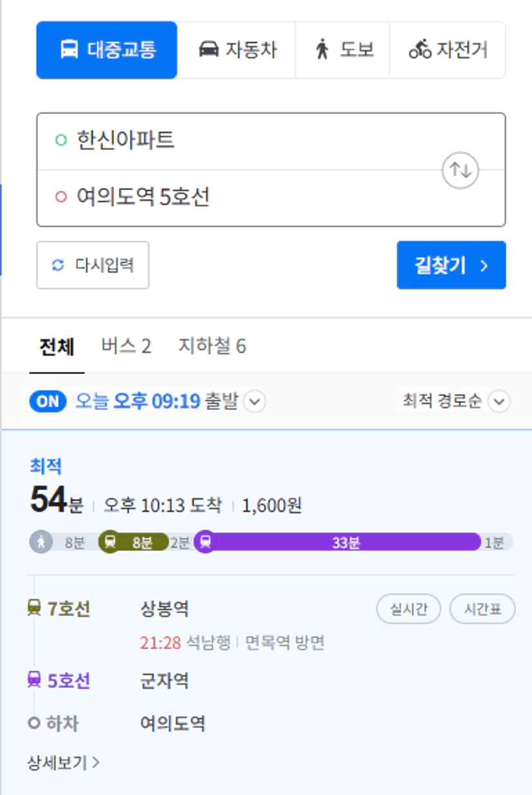The width and height of the screenshot is (532, 795).
Task: Click the refresh icon in 다시입력
Action: click(59, 265)
